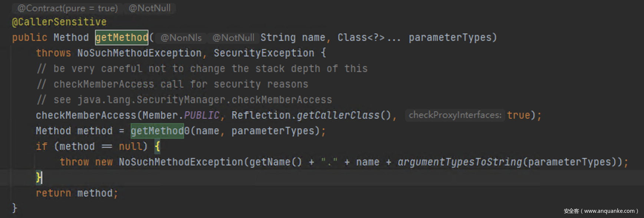Click the return method statement

[x=77, y=193]
